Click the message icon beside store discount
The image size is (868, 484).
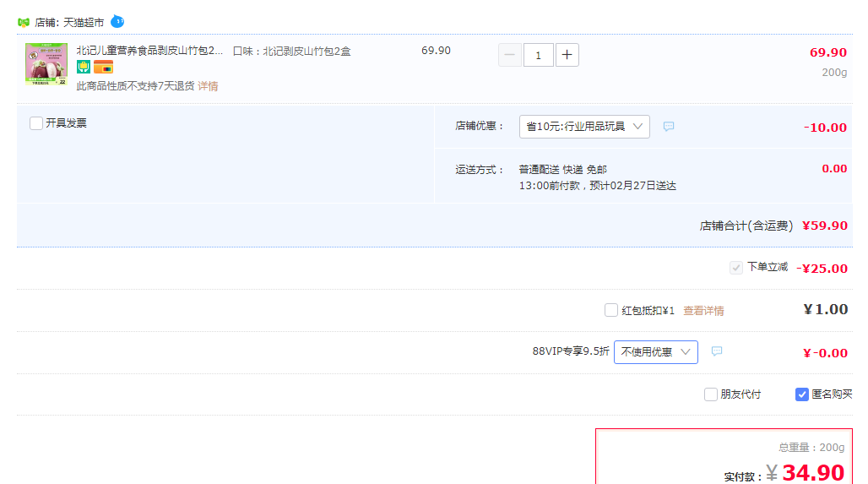(x=669, y=126)
